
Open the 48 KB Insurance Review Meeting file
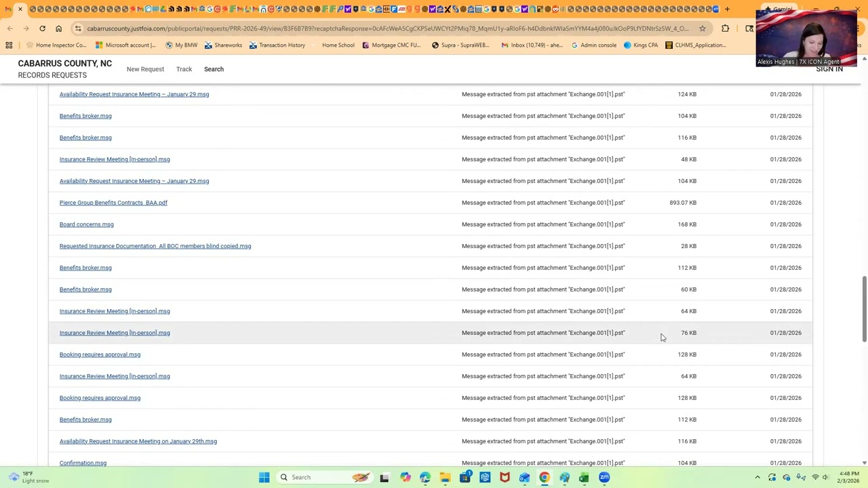(x=115, y=159)
